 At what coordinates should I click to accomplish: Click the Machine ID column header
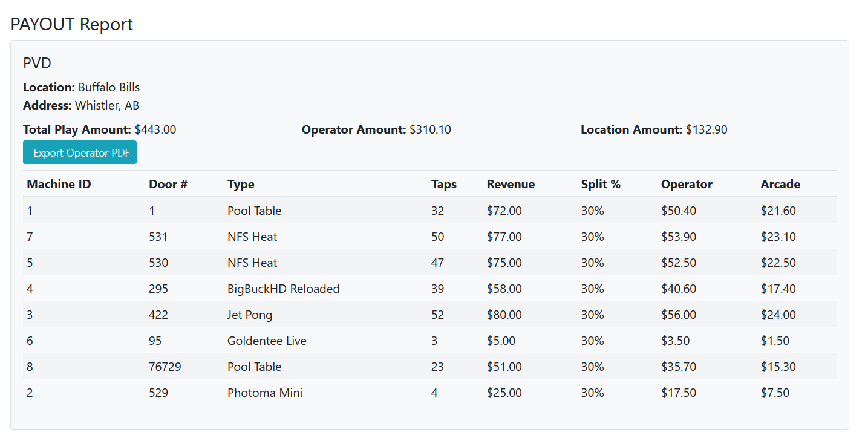click(59, 184)
